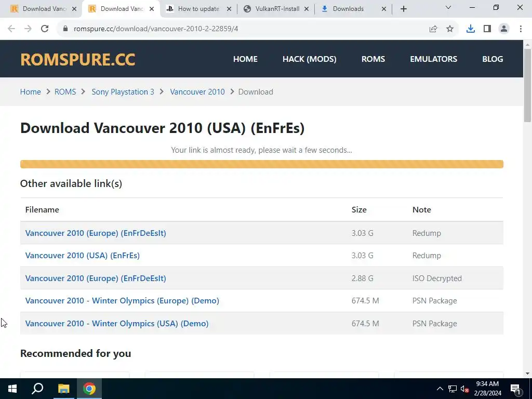Open EMULATORS nav item
This screenshot has height=399, width=532.
click(x=434, y=59)
